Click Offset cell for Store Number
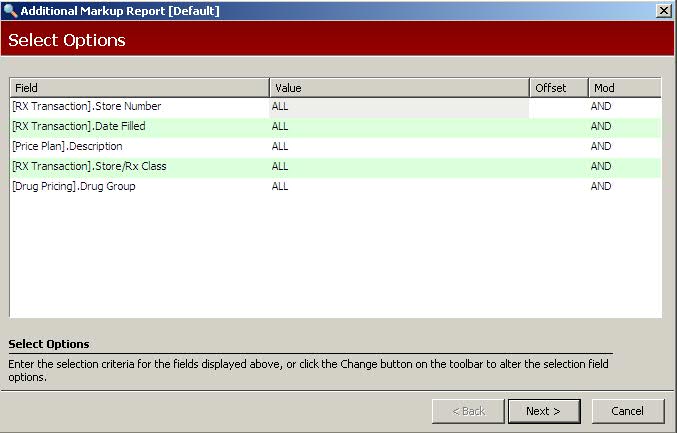The height and width of the screenshot is (433, 677). 558,106
